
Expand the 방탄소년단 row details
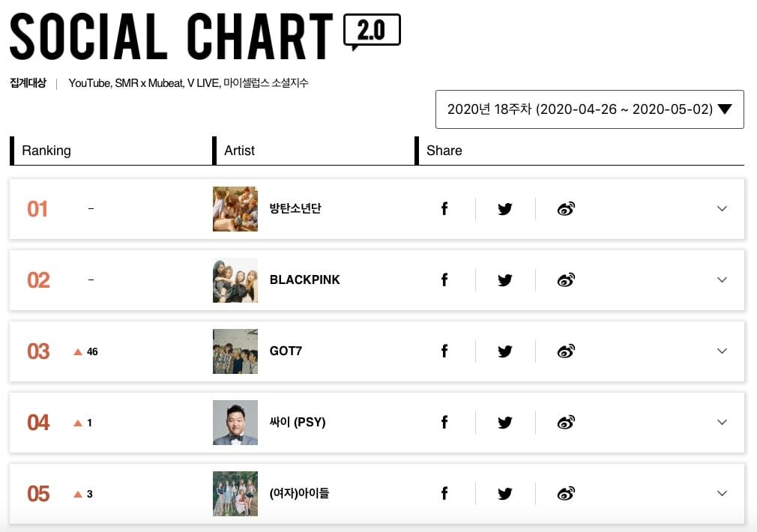coord(722,209)
